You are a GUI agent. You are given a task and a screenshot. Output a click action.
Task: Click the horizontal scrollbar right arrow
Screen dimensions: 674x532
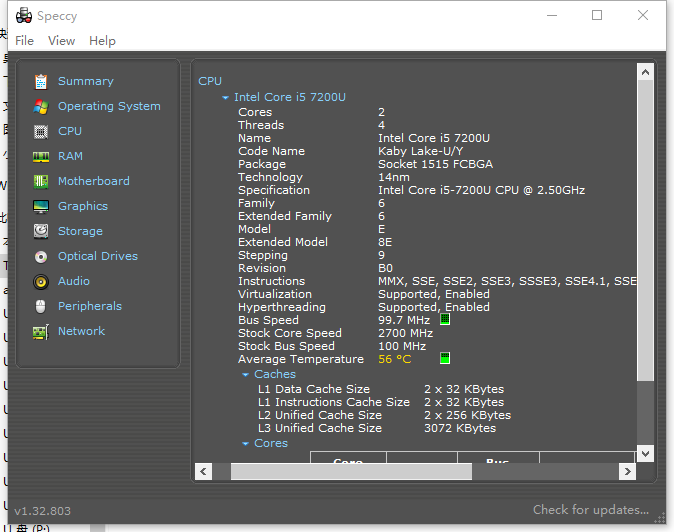click(627, 471)
